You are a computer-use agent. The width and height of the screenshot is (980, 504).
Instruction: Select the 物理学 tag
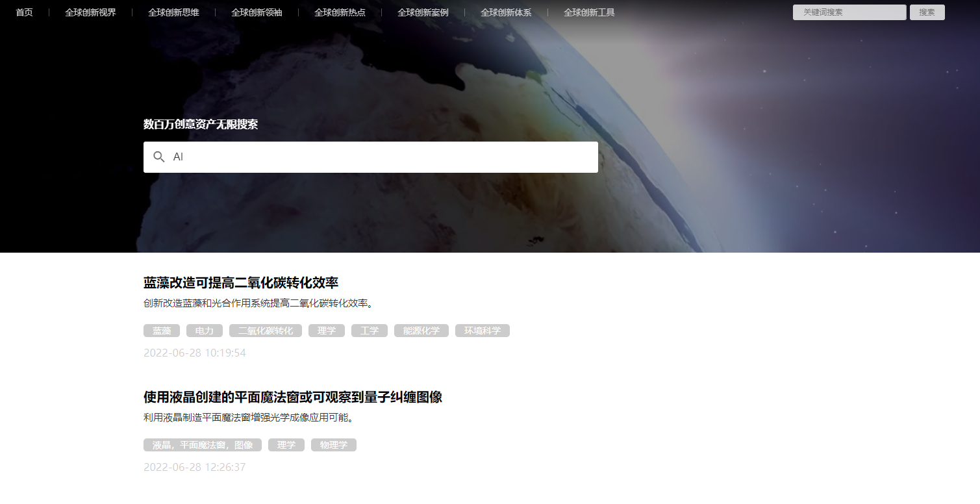tap(334, 445)
